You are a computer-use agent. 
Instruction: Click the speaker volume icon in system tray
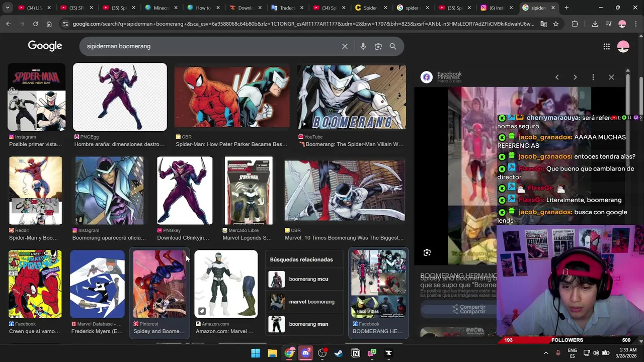pyautogui.click(x=596, y=353)
